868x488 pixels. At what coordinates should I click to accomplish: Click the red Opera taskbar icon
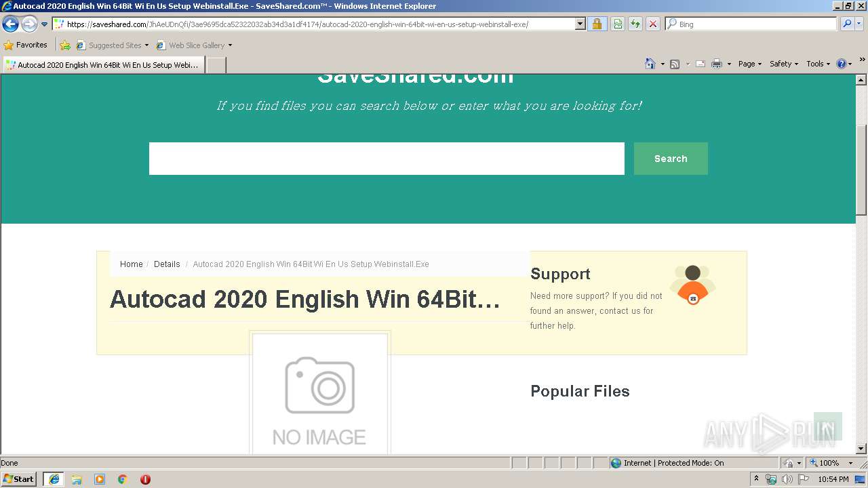145,479
